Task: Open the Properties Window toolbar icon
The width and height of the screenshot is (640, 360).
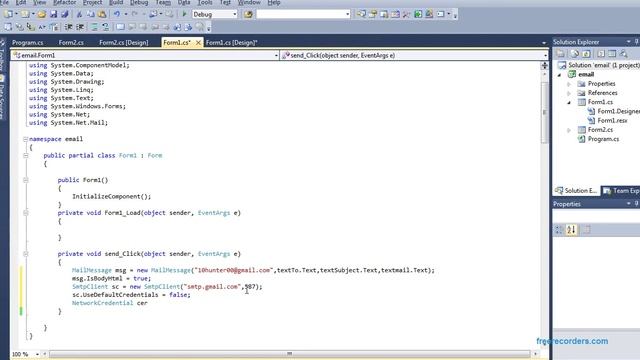Action: pos(373,14)
